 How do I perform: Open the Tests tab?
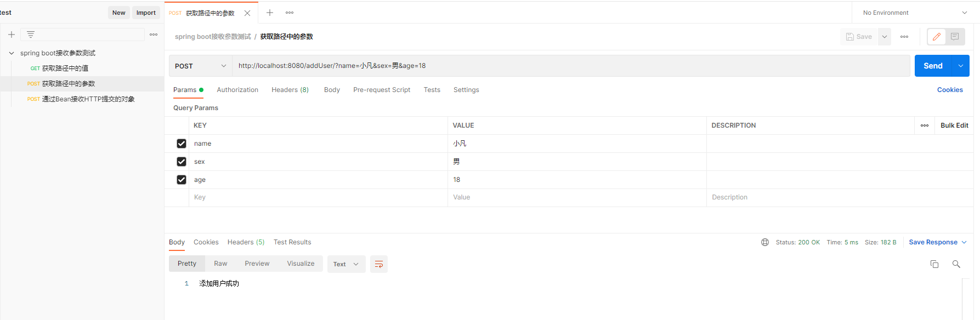click(x=432, y=90)
